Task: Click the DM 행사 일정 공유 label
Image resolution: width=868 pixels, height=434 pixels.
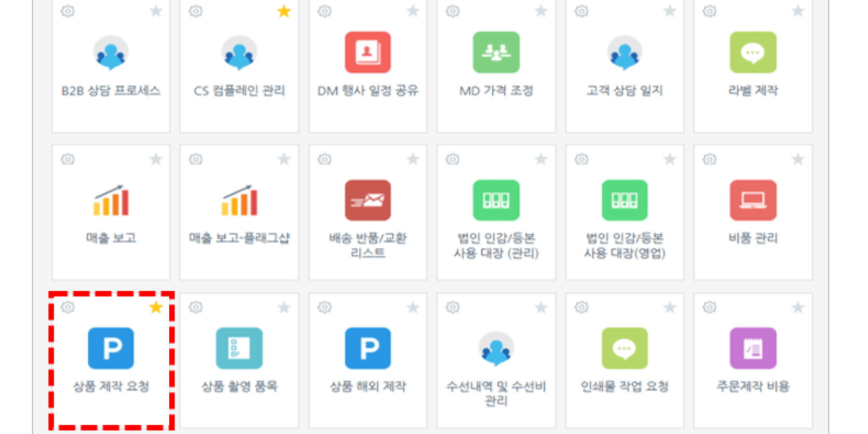Action: tap(368, 90)
